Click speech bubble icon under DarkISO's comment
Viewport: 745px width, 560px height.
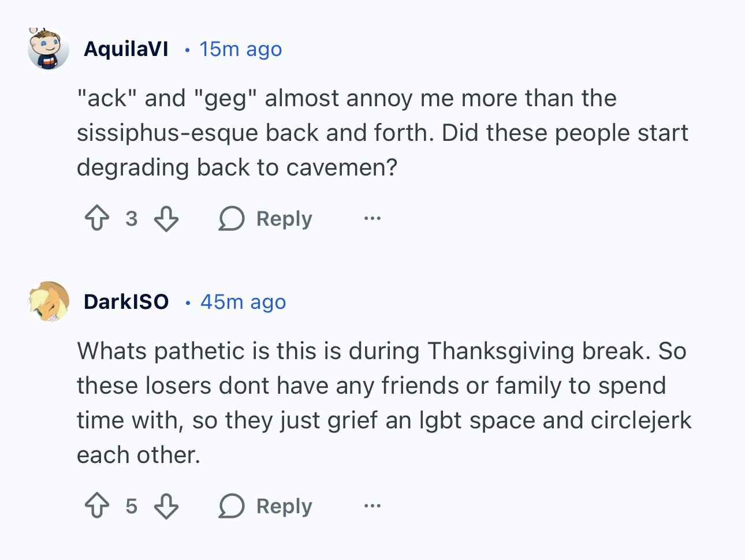[231, 506]
